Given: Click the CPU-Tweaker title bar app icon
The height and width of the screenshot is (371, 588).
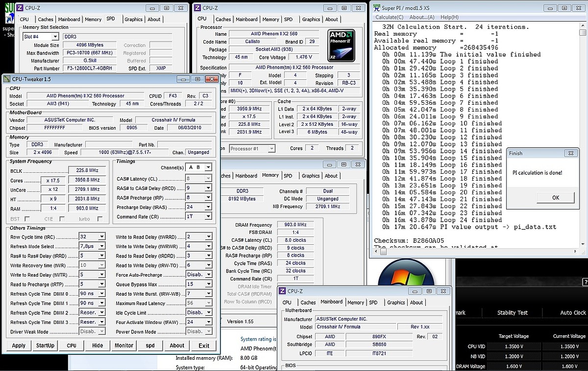Looking at the screenshot, I should tap(7, 79).
